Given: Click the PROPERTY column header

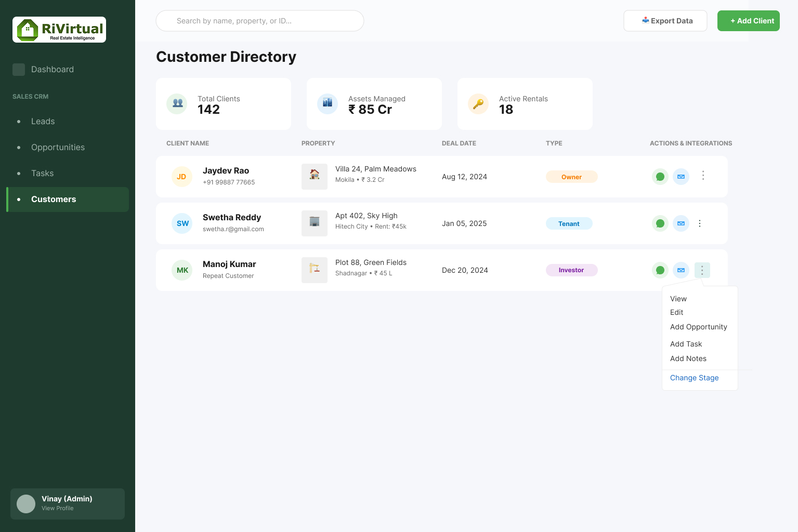Looking at the screenshot, I should (x=318, y=143).
